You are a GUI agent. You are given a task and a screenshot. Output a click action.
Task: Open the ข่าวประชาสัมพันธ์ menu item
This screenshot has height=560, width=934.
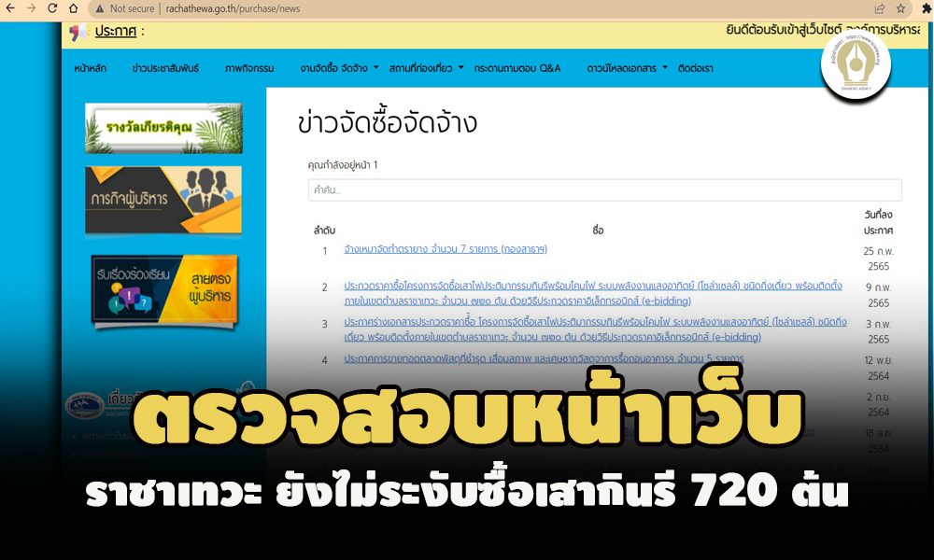164,69
